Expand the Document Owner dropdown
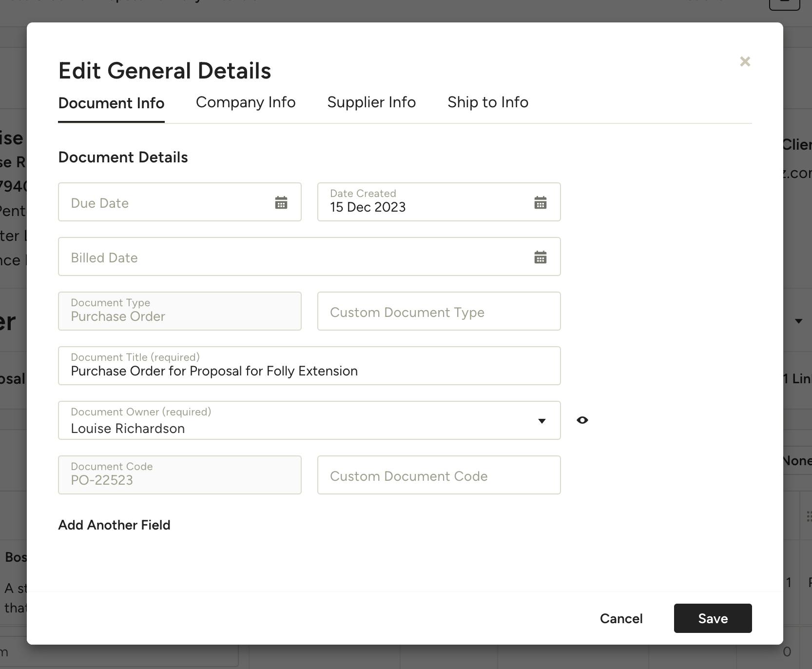Viewport: 812px width, 669px height. [542, 420]
